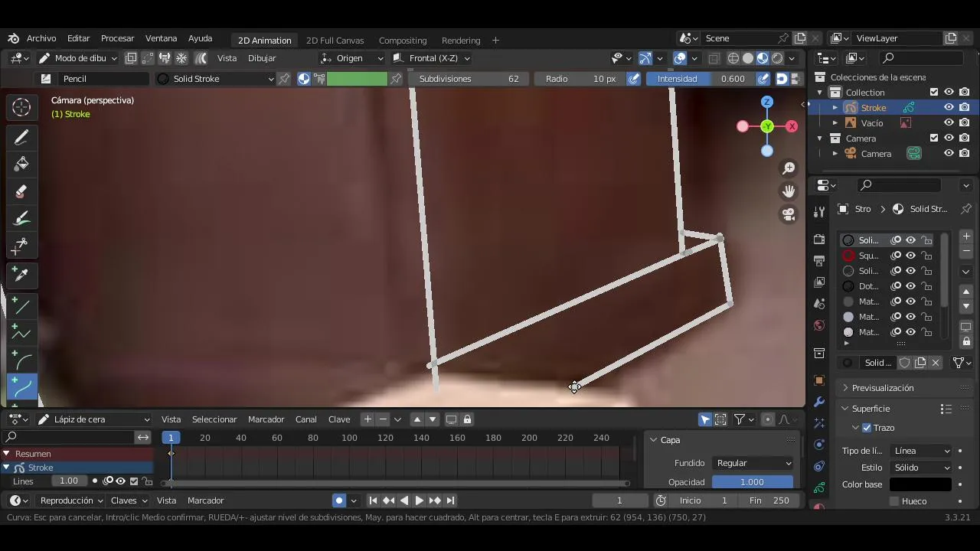Play the animation forward
The height and width of the screenshot is (551, 980).
pyautogui.click(x=420, y=500)
